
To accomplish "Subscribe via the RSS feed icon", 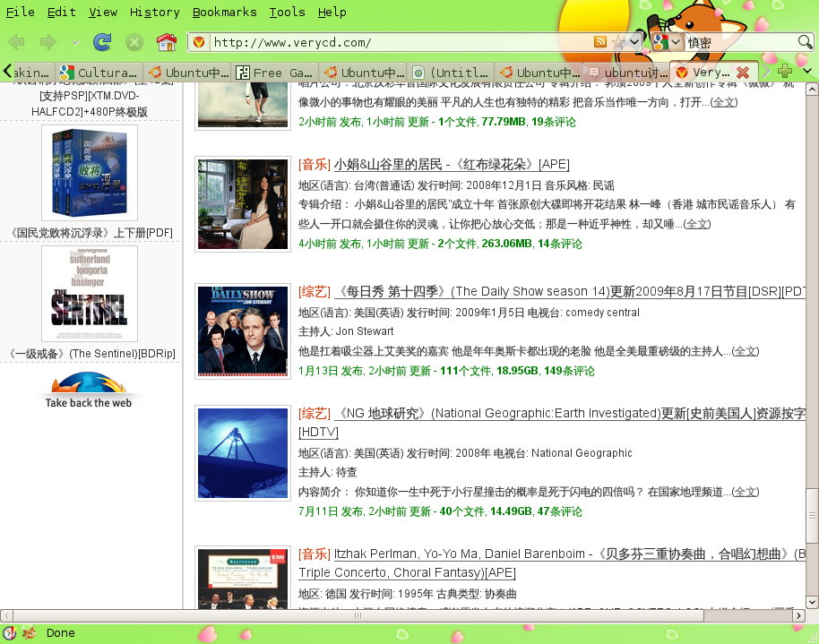I will tap(600, 42).
